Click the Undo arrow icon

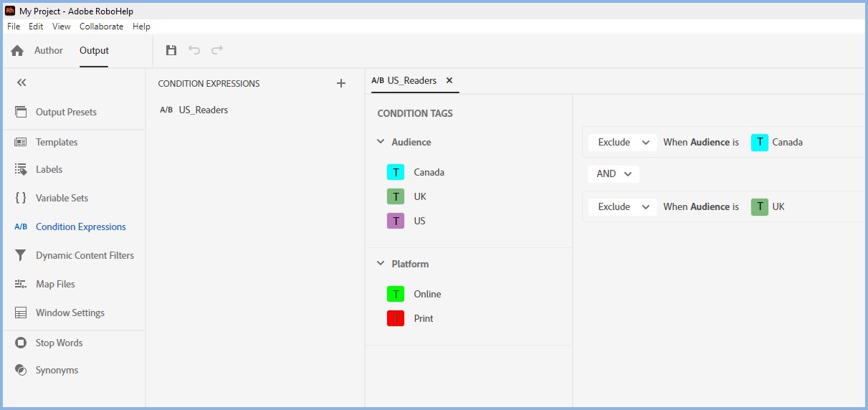coord(194,50)
